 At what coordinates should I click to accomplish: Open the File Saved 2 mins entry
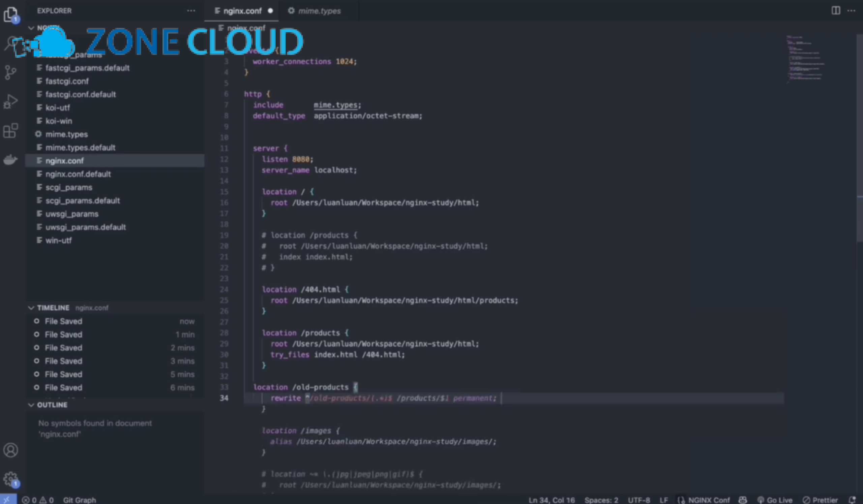(115, 348)
